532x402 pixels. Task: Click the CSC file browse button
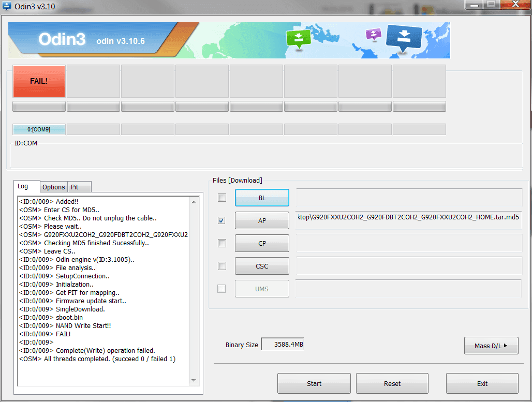262,266
